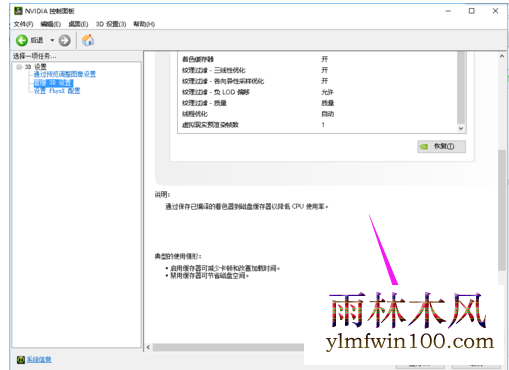Screen dimensions: 509x370
Task: Open the 文件(F) menu
Action: 23,24
